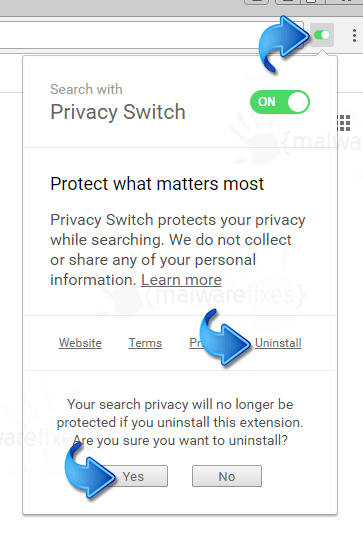Open the Terms link

145,343
